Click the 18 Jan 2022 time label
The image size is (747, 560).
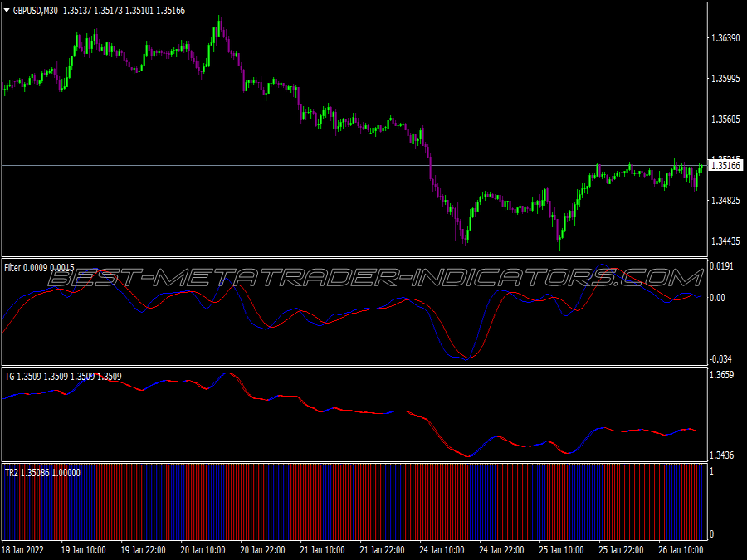click(x=23, y=550)
